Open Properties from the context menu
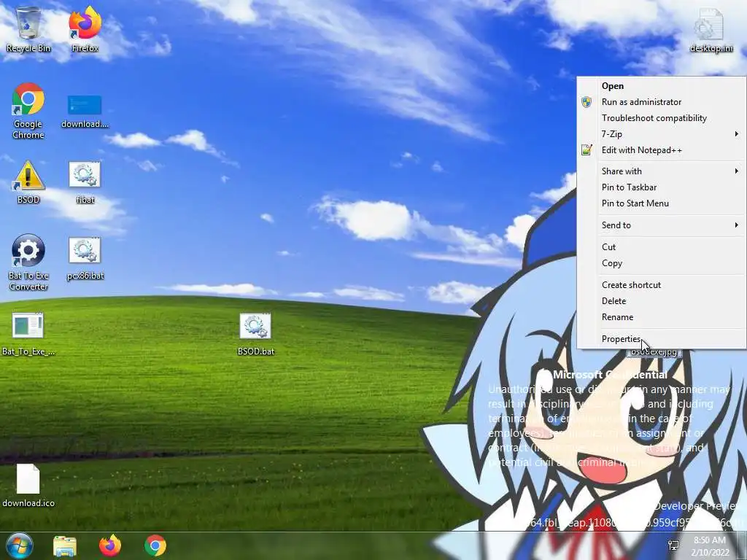The width and height of the screenshot is (747, 560). point(661,339)
